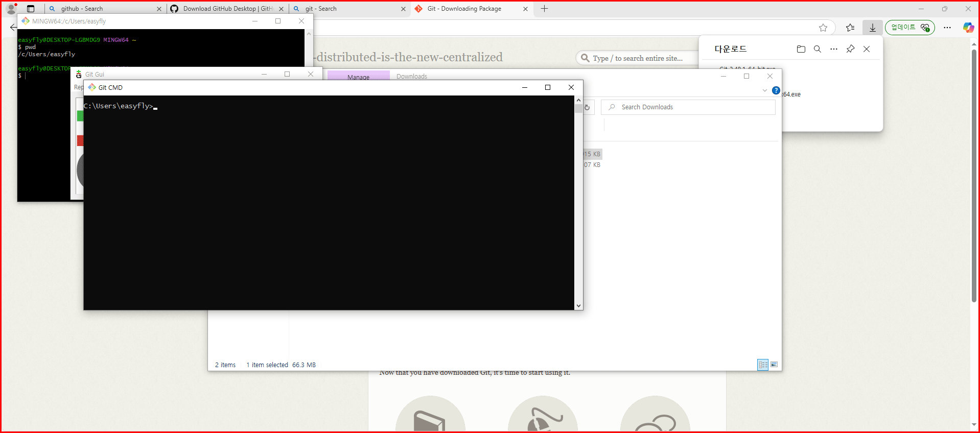Click the MINGW64 Git Bash title icon
This screenshot has width=980, height=433.
click(26, 21)
